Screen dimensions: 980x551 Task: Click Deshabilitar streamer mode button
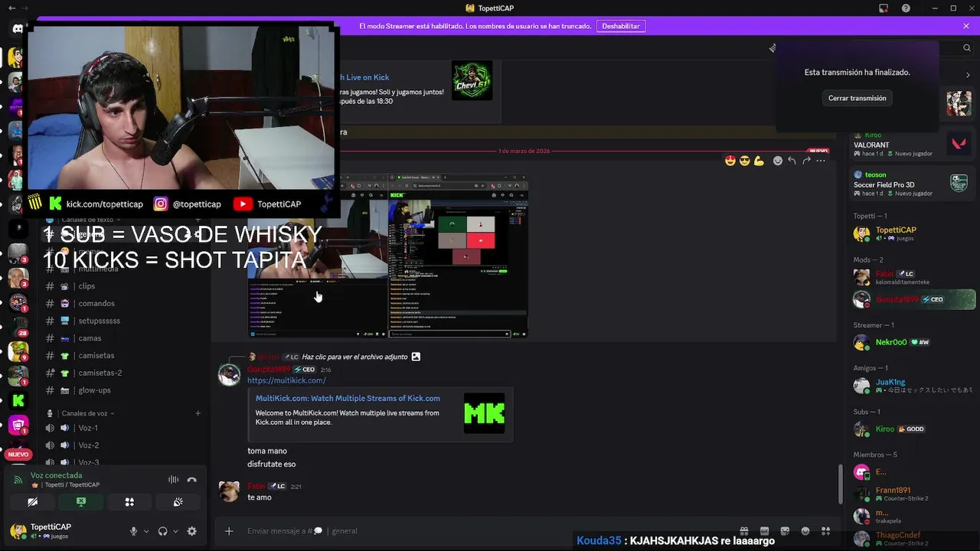[x=620, y=26]
